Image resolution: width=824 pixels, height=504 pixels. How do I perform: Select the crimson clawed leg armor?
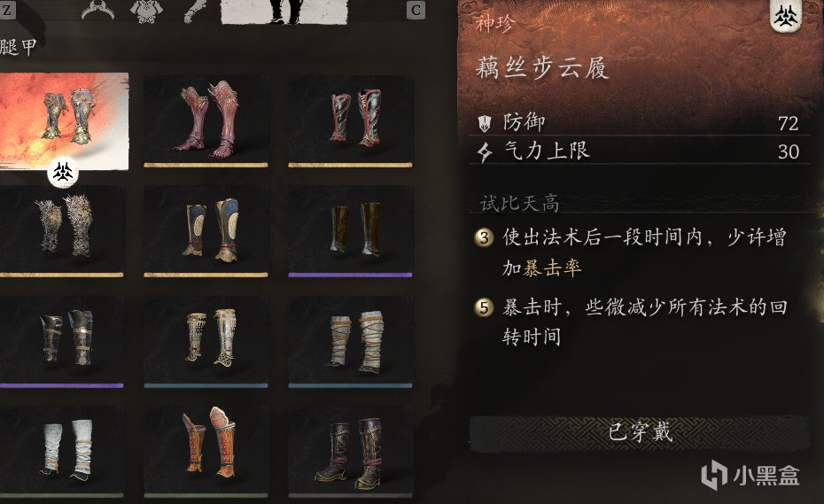point(206,121)
